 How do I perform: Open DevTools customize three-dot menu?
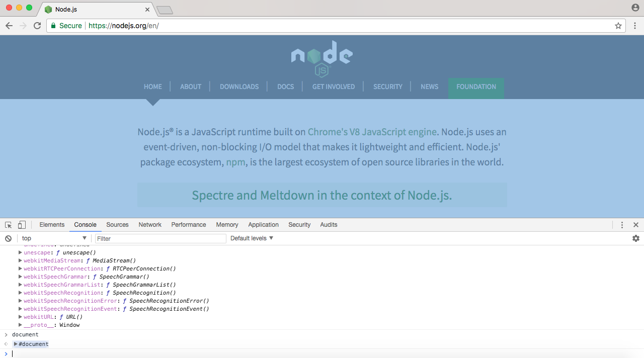[622, 225]
